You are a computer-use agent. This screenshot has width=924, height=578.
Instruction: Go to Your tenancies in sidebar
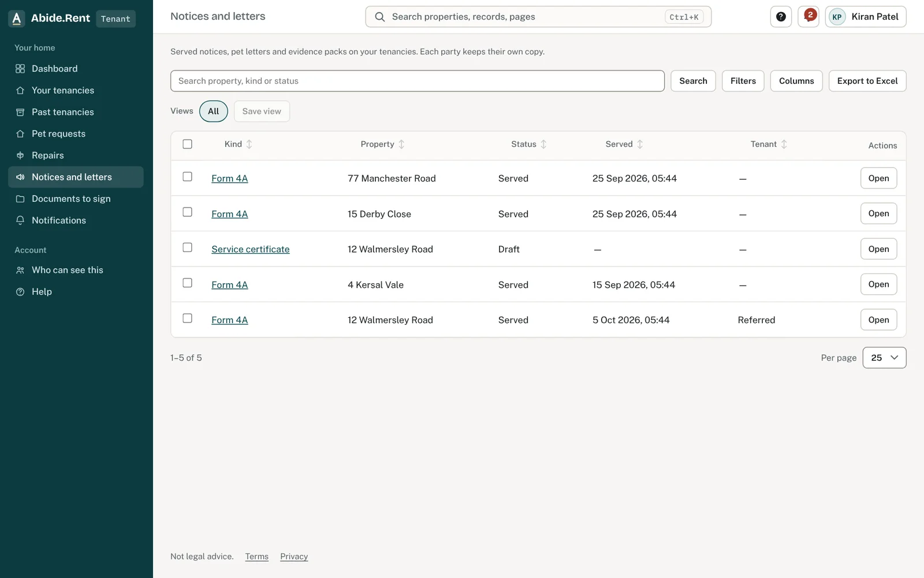(x=76, y=90)
